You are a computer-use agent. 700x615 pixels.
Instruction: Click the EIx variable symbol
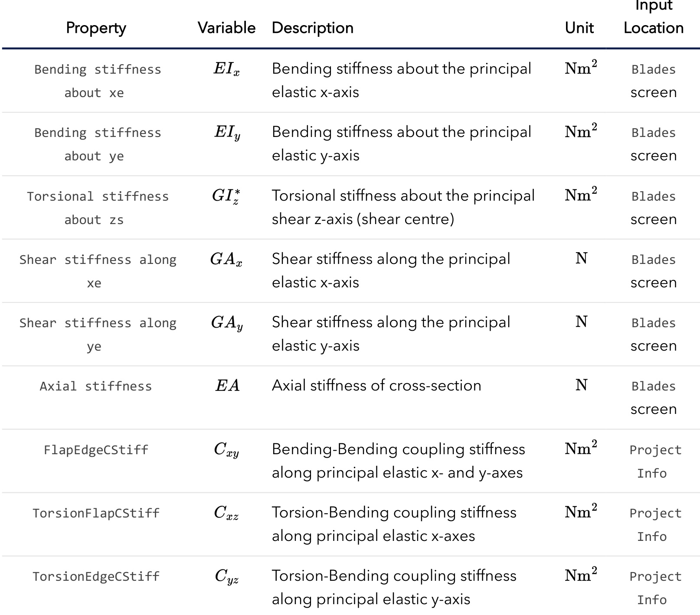pyautogui.click(x=226, y=69)
